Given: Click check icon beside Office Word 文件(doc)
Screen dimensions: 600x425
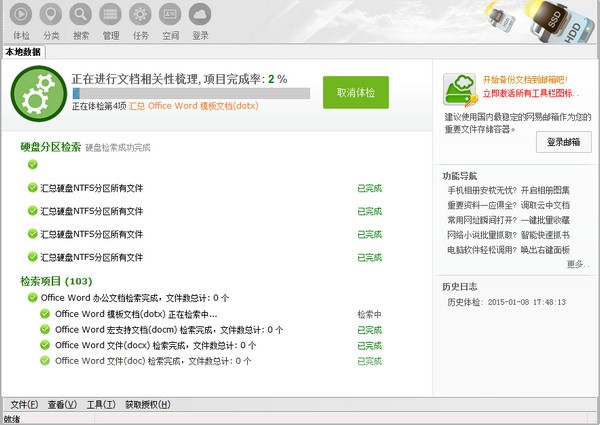Looking at the screenshot, I should (45, 360).
